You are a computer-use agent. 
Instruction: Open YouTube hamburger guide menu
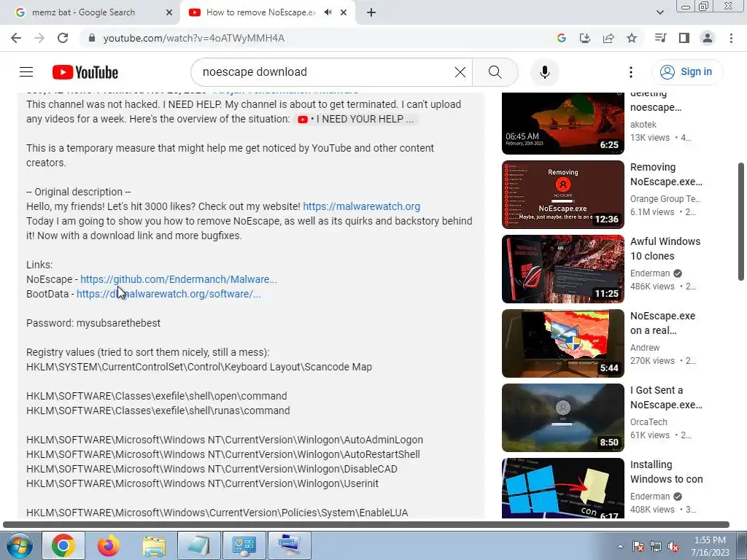26,72
